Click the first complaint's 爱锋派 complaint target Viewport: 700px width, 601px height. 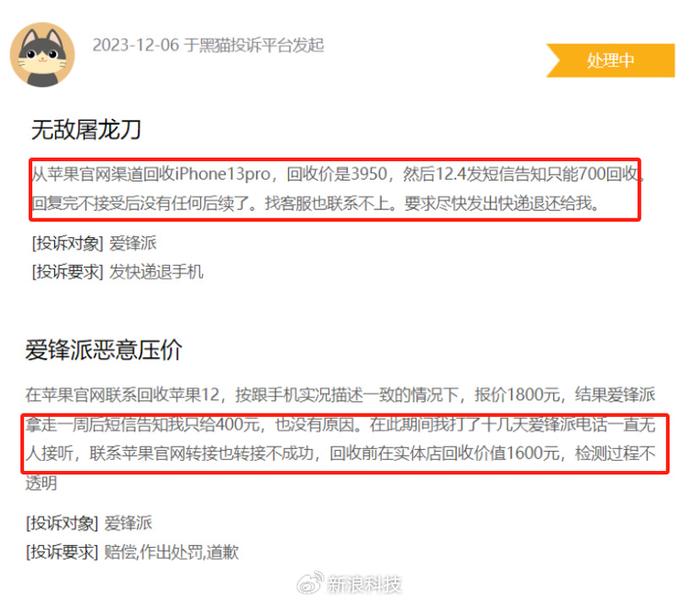pyautogui.click(x=133, y=243)
